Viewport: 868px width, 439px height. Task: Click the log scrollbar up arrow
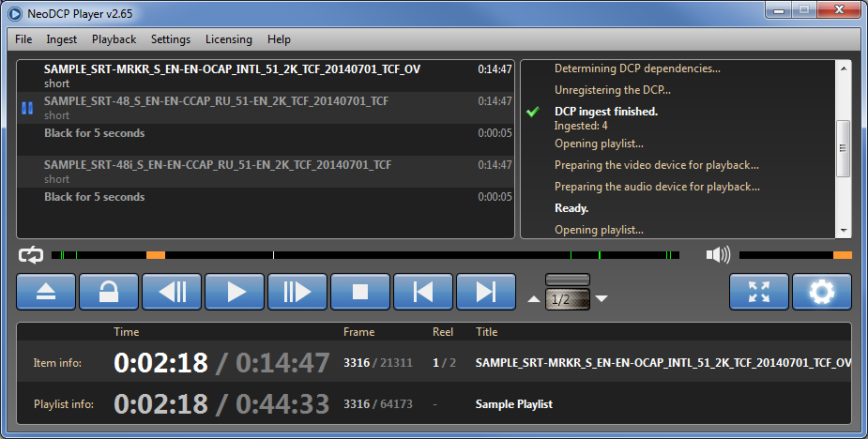[x=843, y=68]
